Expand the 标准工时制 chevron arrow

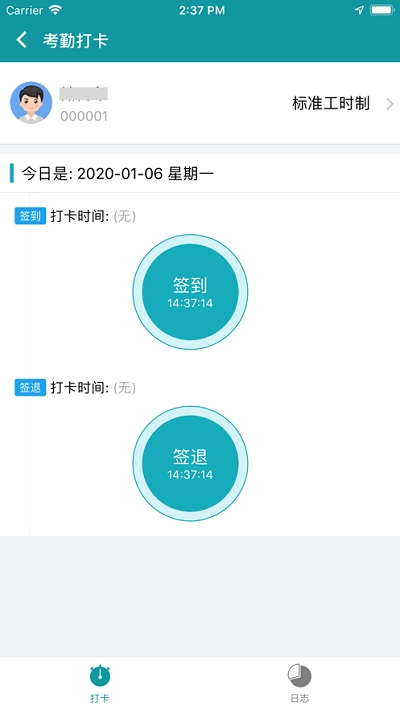[390, 104]
